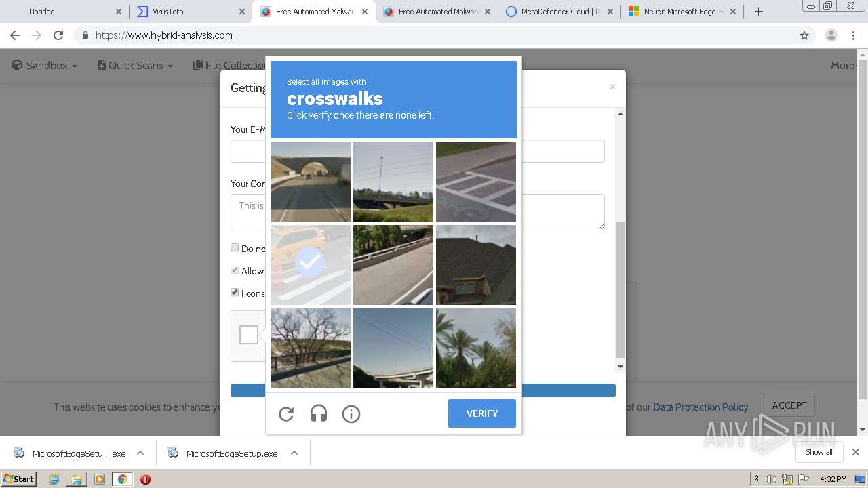Image resolution: width=868 pixels, height=488 pixels.
Task: Open Internet Explorer from taskbar
Action: [54, 479]
